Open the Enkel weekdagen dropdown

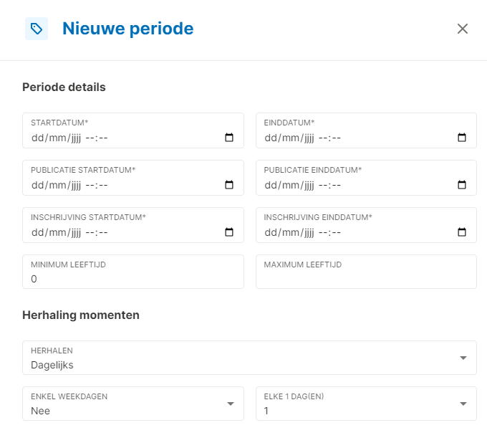(231, 404)
